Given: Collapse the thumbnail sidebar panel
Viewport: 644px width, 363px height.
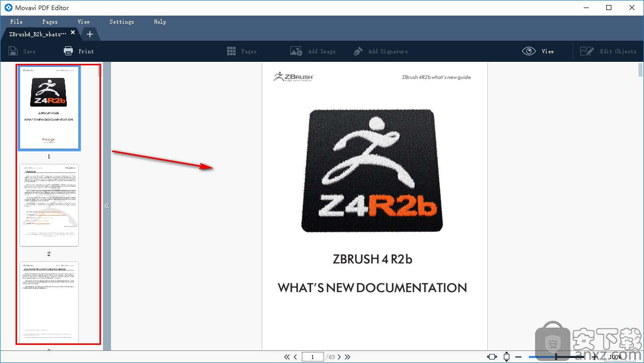Looking at the screenshot, I should click(x=107, y=206).
